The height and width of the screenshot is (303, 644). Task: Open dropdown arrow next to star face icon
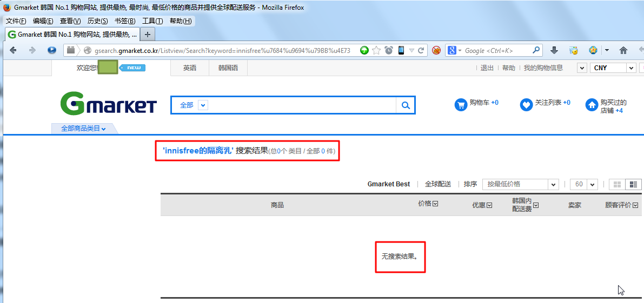pos(607,51)
